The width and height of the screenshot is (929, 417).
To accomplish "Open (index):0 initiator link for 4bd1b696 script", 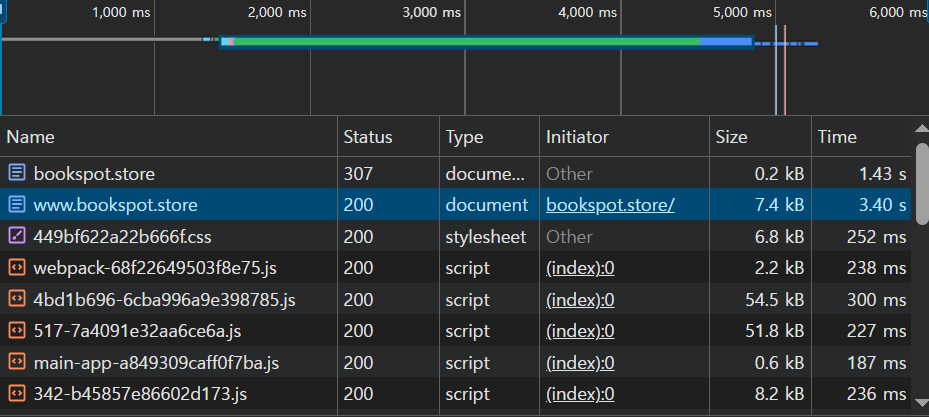I will coord(580,300).
